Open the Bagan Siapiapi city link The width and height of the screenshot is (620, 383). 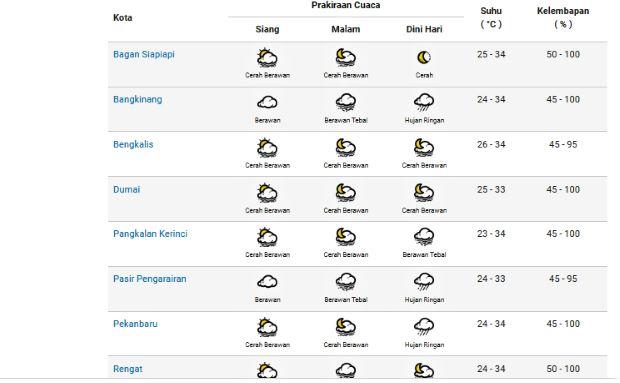(x=144, y=55)
